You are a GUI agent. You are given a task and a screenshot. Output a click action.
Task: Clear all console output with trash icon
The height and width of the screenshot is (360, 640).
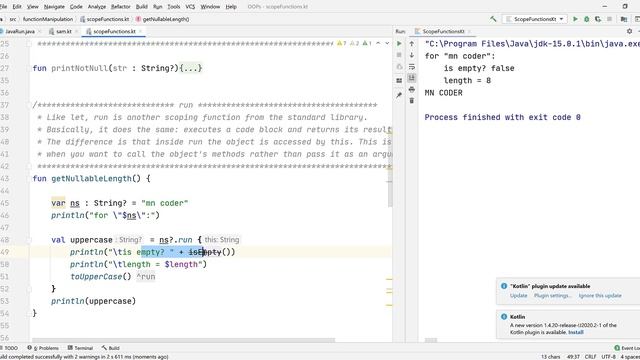(x=411, y=100)
